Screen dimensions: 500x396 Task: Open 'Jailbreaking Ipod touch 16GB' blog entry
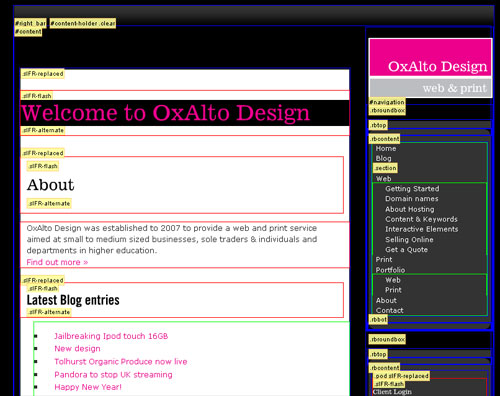click(111, 336)
